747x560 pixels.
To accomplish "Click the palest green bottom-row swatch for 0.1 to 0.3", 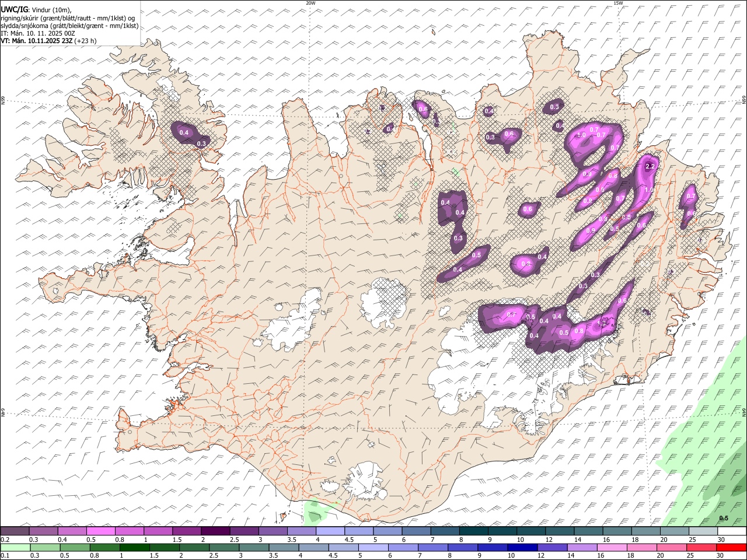I will point(15,547).
